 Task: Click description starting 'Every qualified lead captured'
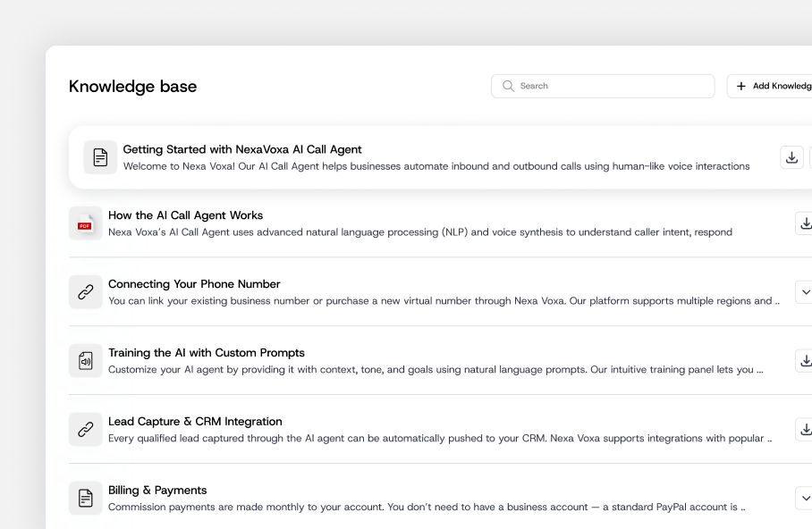click(x=440, y=439)
